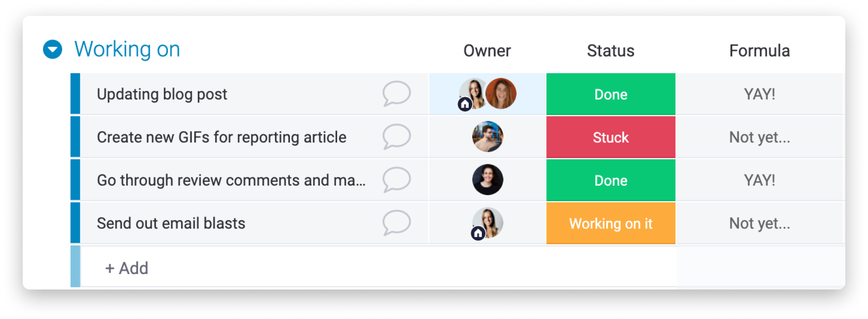Open the Create new GIFs for reporting article item
The image size is (868, 319).
[221, 137]
